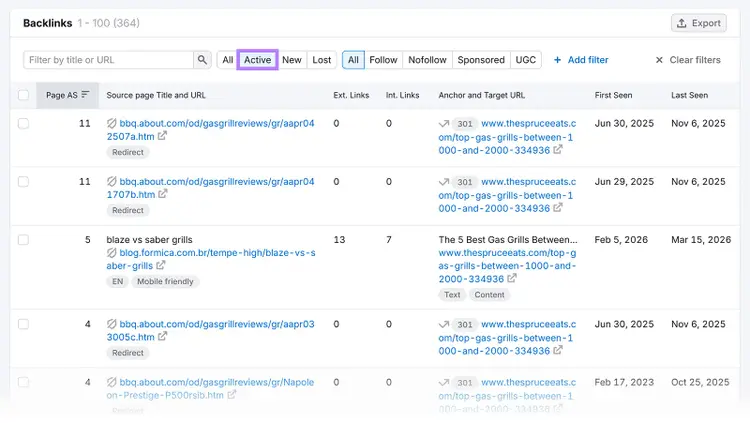Click the Int. Links column header
The width and height of the screenshot is (750, 423).
402,95
